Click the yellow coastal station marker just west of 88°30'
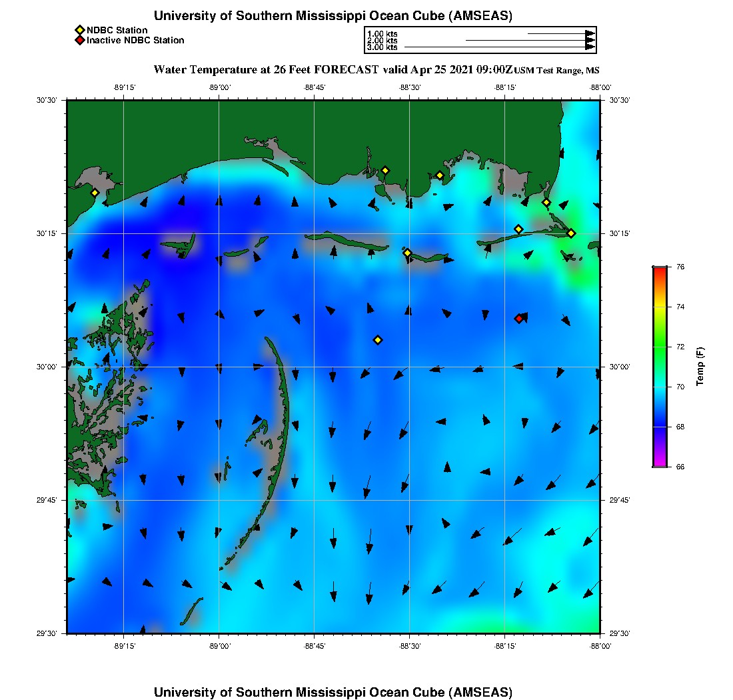733x700 pixels. (x=384, y=171)
